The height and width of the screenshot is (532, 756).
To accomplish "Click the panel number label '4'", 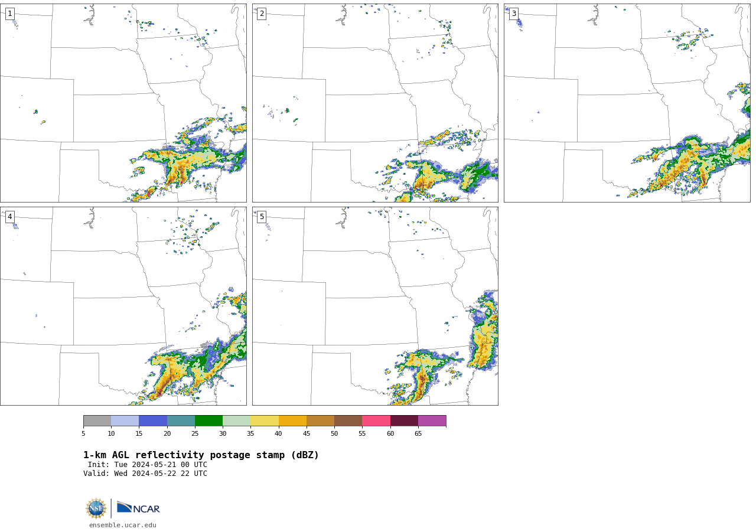I will (x=9, y=217).
